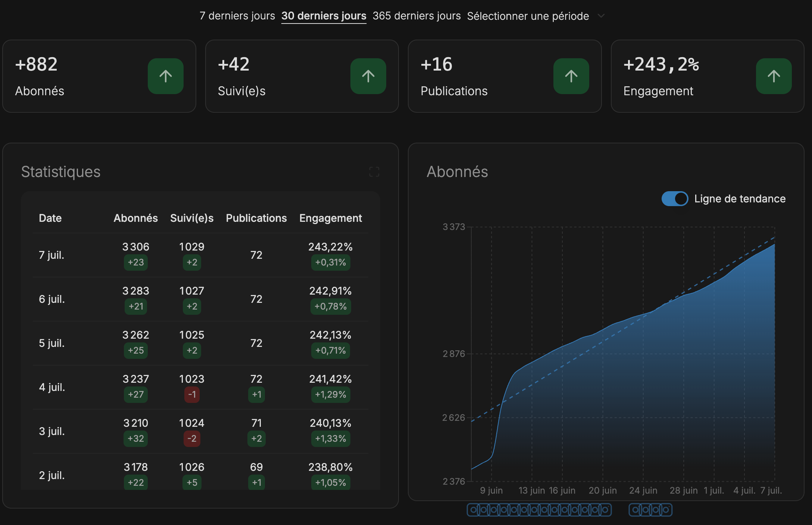Sort table by Engagement column header
Screen dimensions: 812x525
coord(330,218)
